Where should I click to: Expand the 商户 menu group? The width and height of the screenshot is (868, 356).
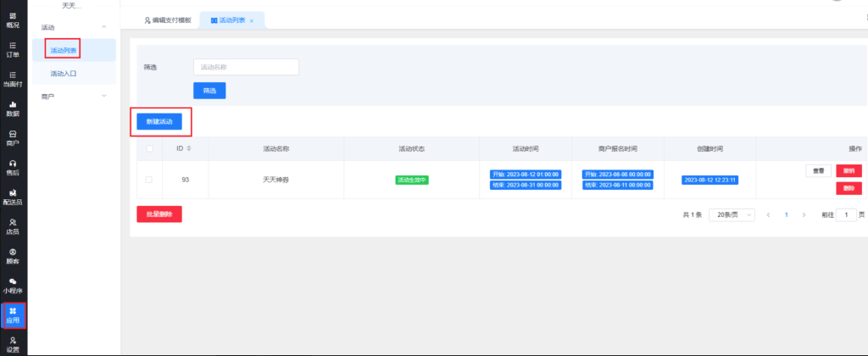(x=103, y=97)
